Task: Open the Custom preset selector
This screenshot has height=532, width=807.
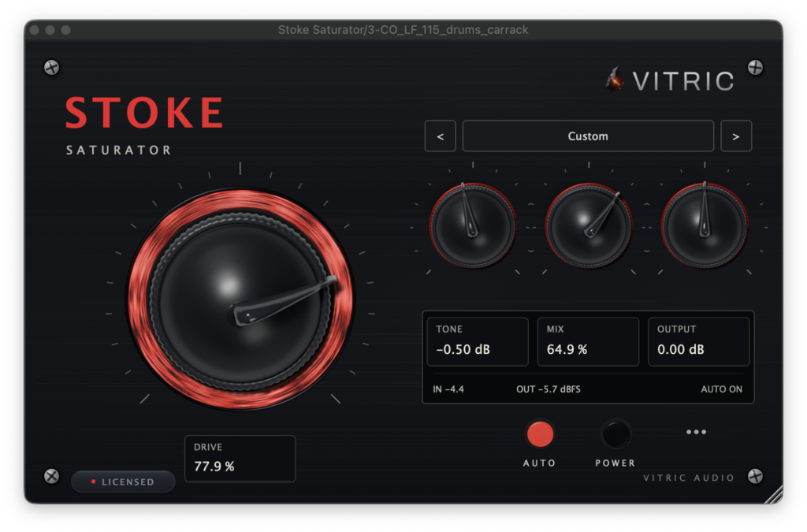Action: coord(588,136)
